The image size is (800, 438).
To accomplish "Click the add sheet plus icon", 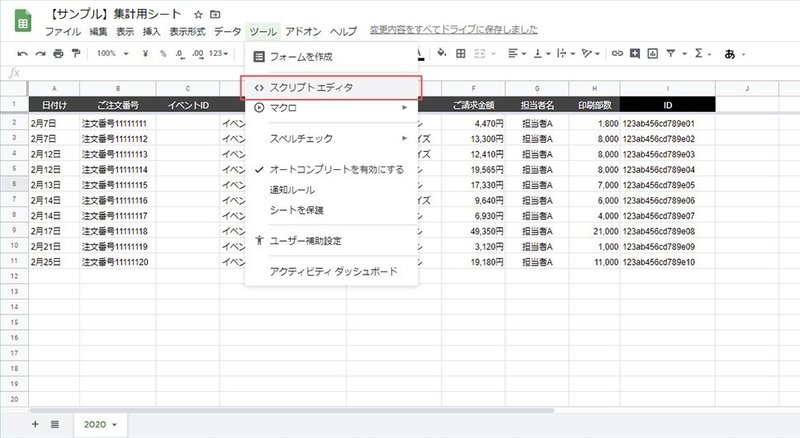I will click(x=35, y=424).
